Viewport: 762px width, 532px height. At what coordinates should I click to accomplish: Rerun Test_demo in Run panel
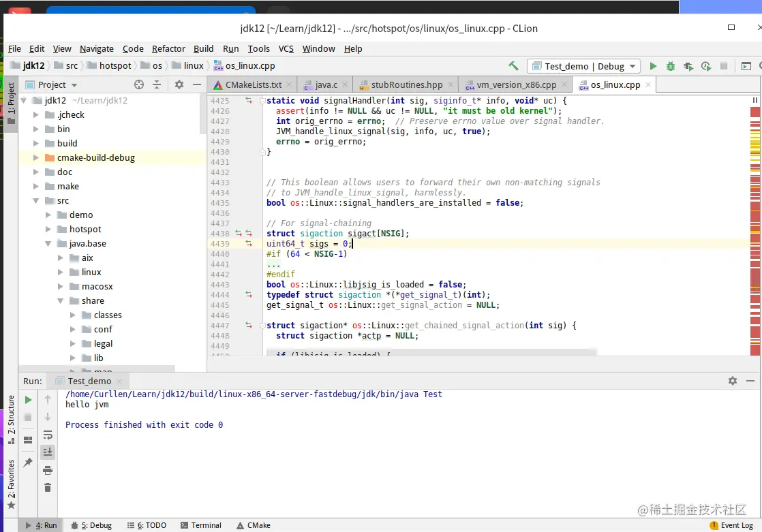tap(28, 400)
